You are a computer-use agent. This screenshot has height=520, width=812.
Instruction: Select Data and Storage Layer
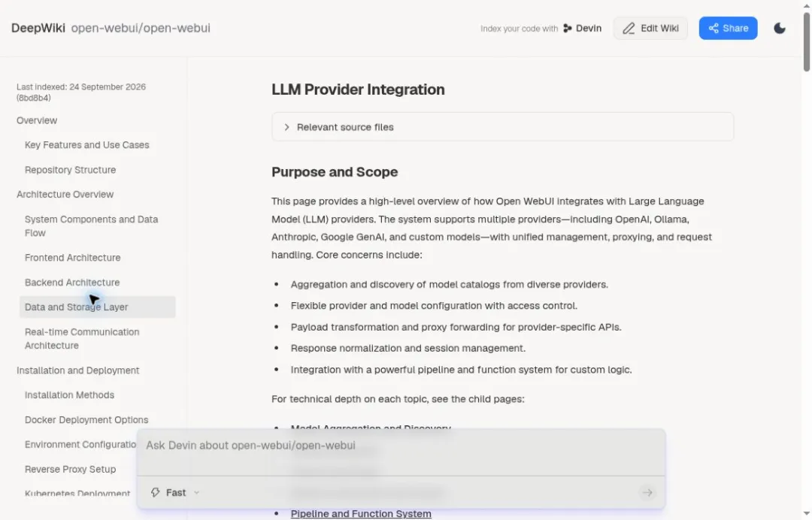pos(97,307)
